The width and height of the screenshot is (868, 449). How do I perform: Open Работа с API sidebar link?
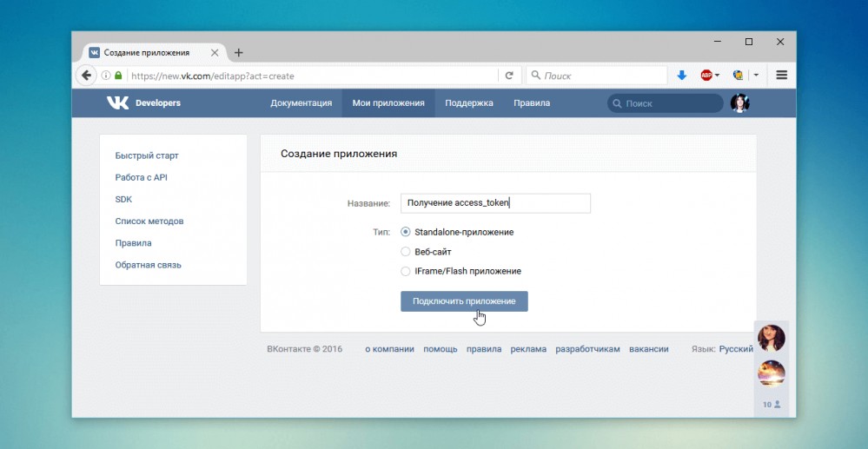[x=141, y=178]
